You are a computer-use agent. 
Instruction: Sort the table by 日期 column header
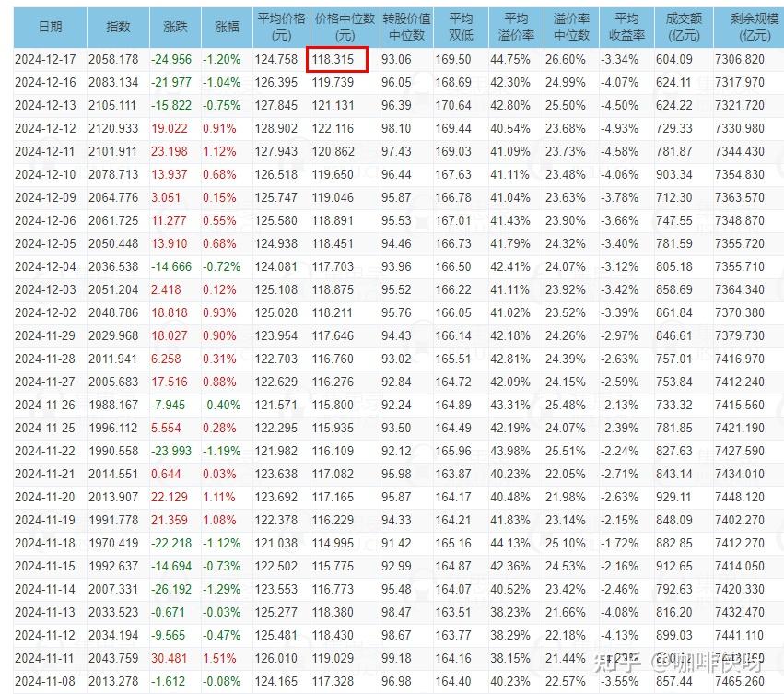pos(49,29)
